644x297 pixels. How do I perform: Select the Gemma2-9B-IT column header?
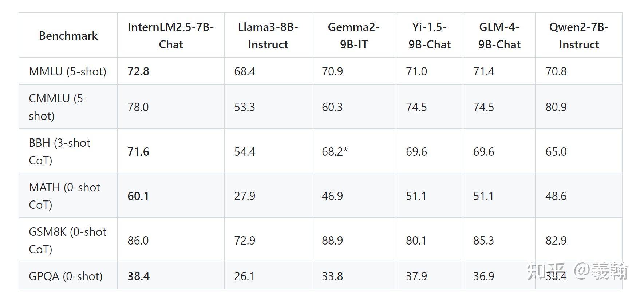point(353,36)
